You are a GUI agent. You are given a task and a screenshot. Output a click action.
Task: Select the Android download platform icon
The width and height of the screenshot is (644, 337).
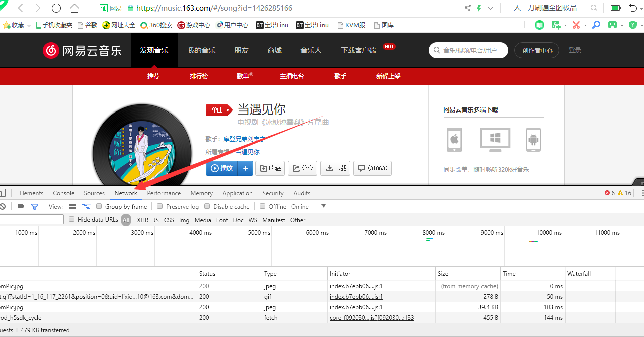click(533, 140)
